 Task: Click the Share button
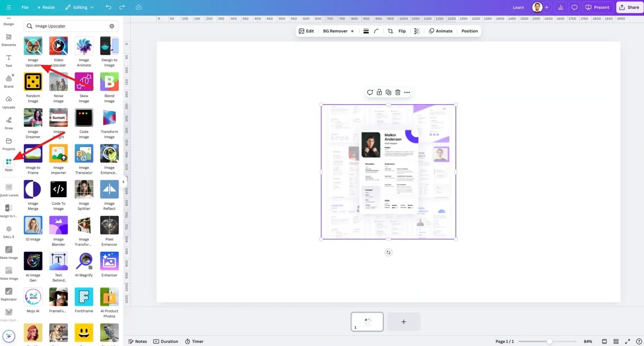click(x=629, y=7)
